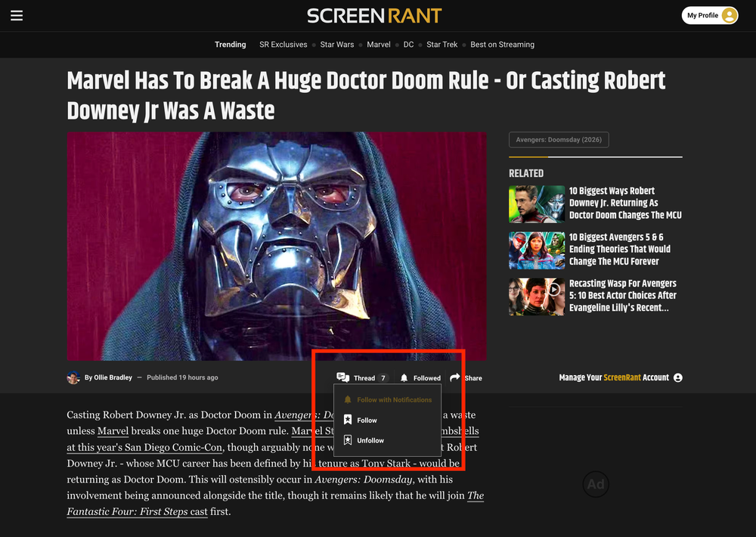This screenshot has width=756, height=537.
Task: Click the Thread comment count 7
Action: [383, 377]
